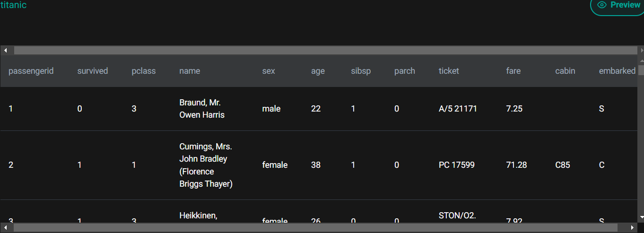
Task: Select the embarked column header
Action: click(x=617, y=71)
